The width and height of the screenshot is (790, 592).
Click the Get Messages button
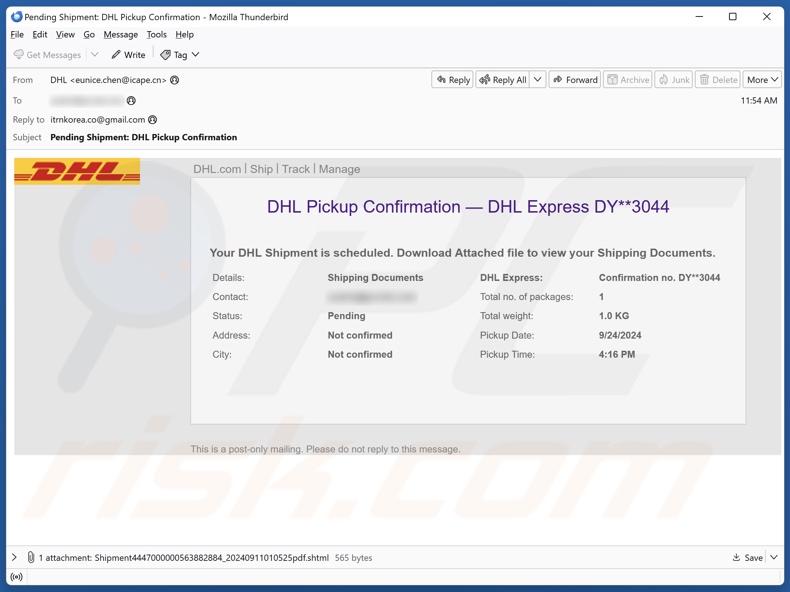pos(47,54)
